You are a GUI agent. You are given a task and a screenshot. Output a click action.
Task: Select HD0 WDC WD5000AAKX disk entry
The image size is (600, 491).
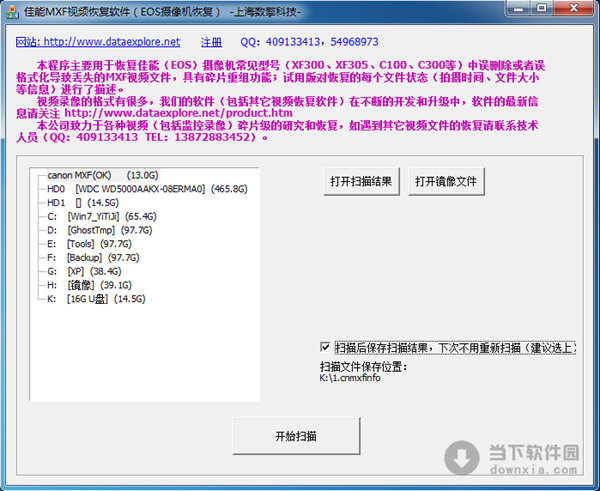147,189
